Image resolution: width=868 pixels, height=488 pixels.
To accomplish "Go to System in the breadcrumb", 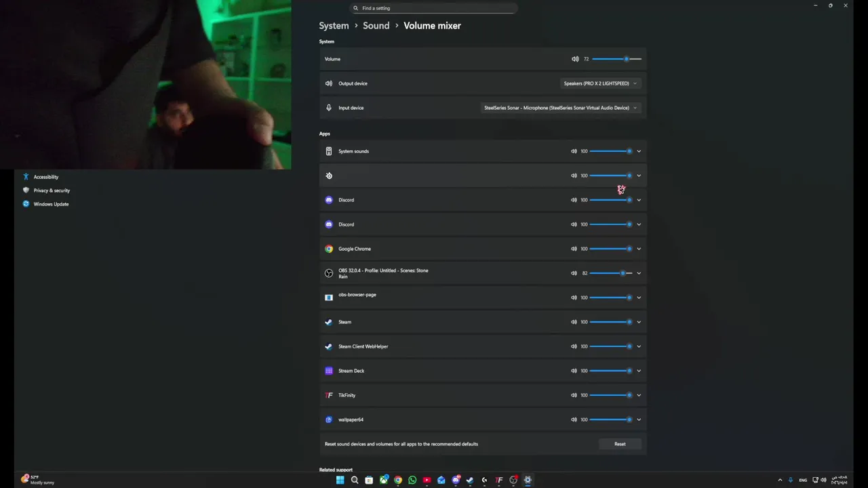I will [x=334, y=26].
